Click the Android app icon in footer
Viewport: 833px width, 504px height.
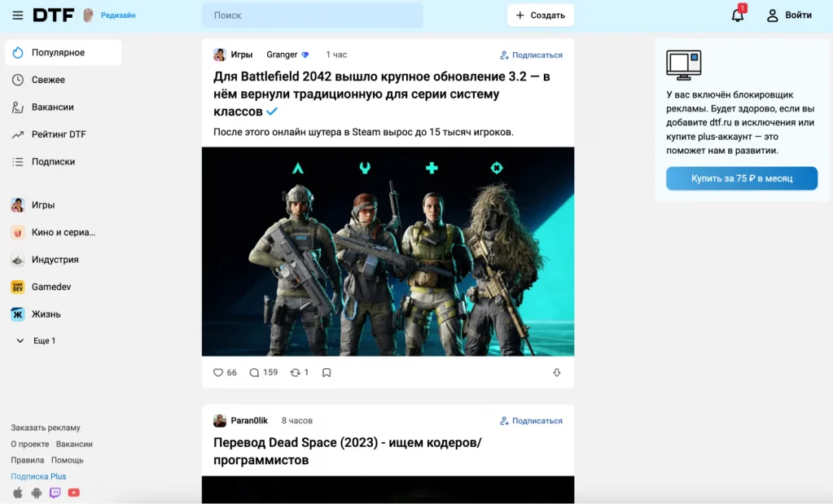(37, 493)
